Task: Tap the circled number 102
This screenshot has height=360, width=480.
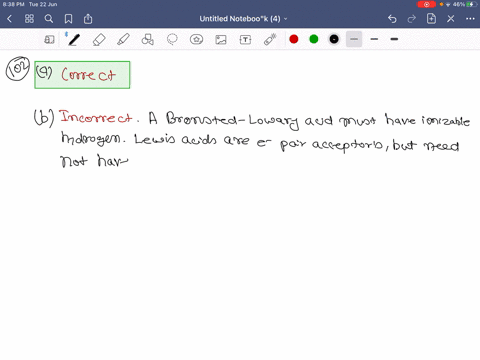Action: [x=18, y=69]
